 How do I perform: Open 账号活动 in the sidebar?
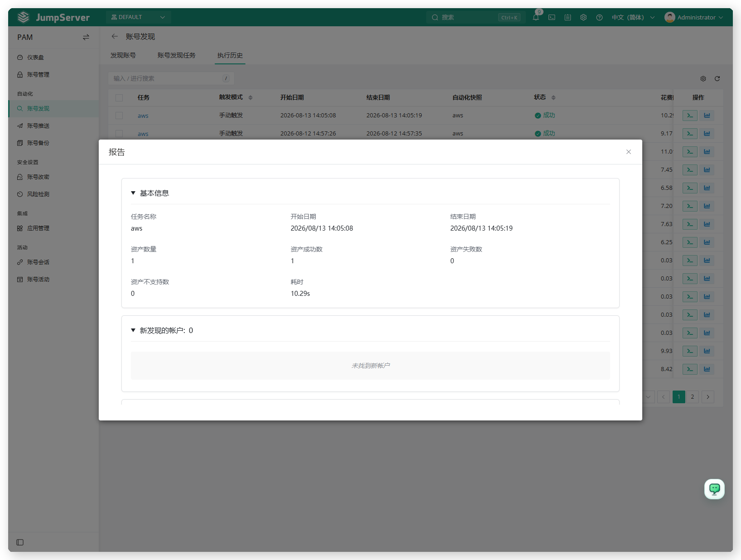click(53, 280)
